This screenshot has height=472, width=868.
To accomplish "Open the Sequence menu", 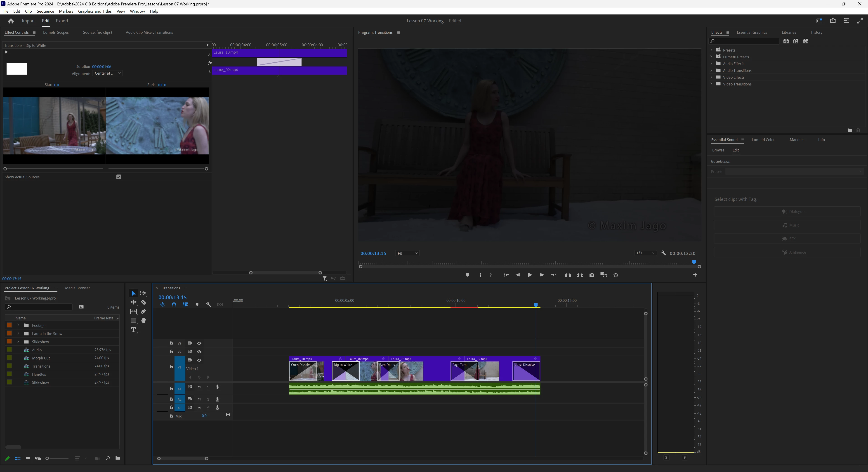I will pos(45,11).
